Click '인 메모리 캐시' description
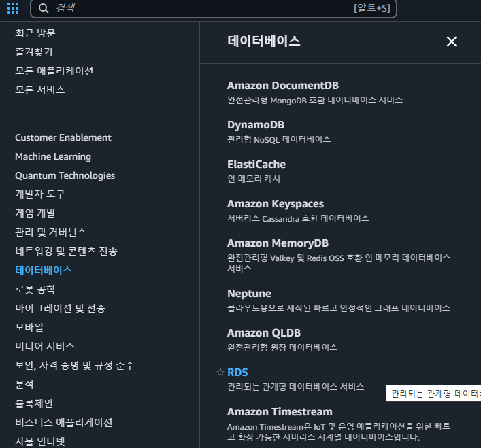 point(254,179)
